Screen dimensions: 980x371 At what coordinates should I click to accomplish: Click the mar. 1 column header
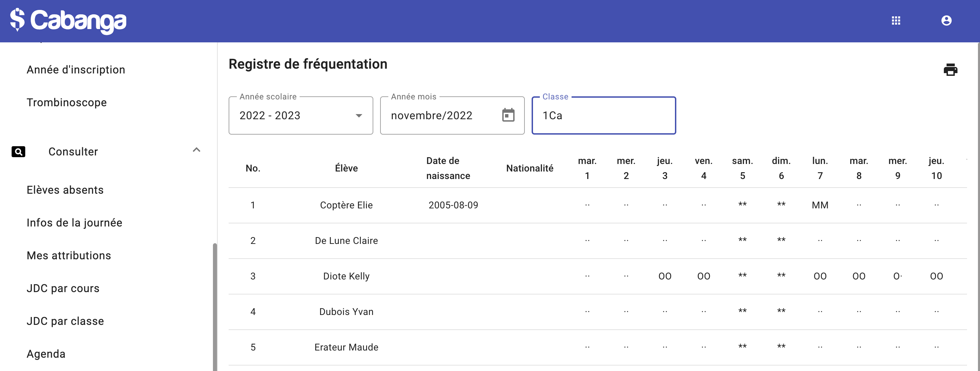(587, 168)
